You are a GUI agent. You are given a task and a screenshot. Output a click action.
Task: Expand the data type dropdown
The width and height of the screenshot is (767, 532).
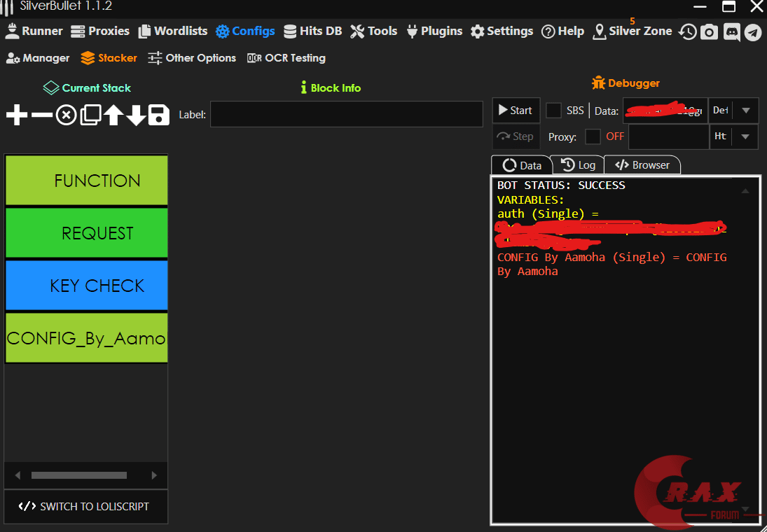coord(745,111)
